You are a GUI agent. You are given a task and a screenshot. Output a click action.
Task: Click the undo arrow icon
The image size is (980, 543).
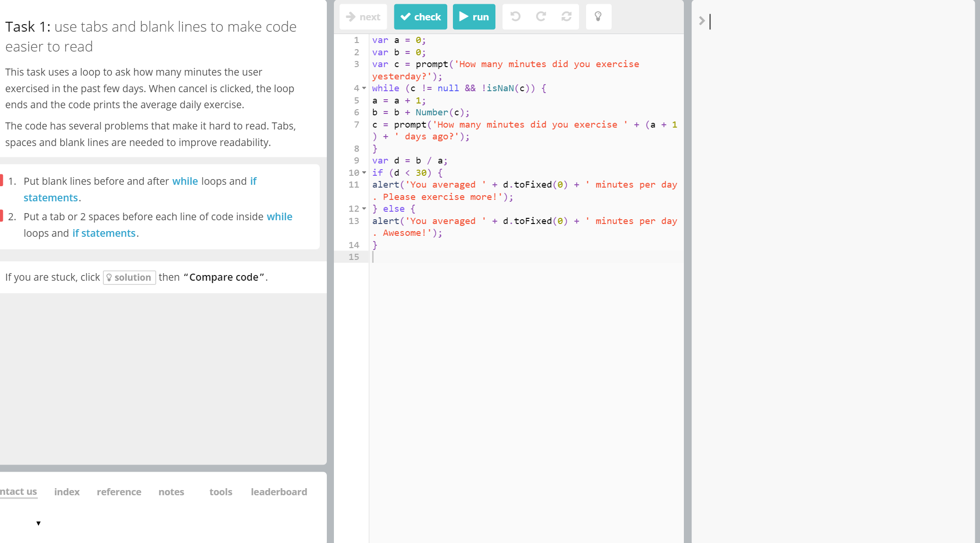(515, 17)
